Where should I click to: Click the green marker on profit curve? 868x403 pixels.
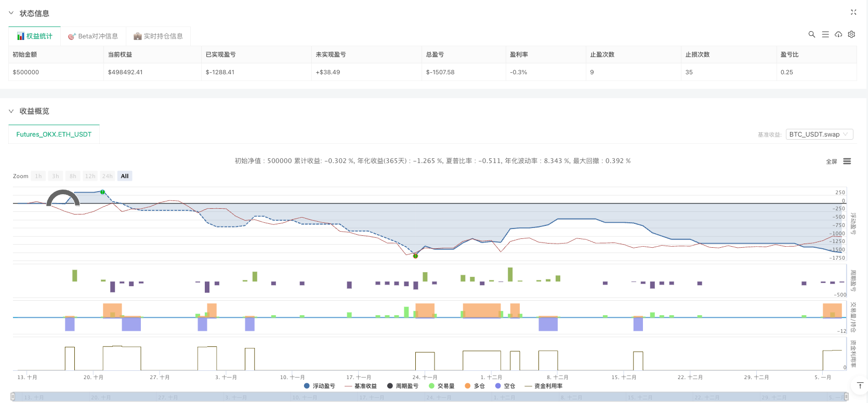click(x=103, y=192)
